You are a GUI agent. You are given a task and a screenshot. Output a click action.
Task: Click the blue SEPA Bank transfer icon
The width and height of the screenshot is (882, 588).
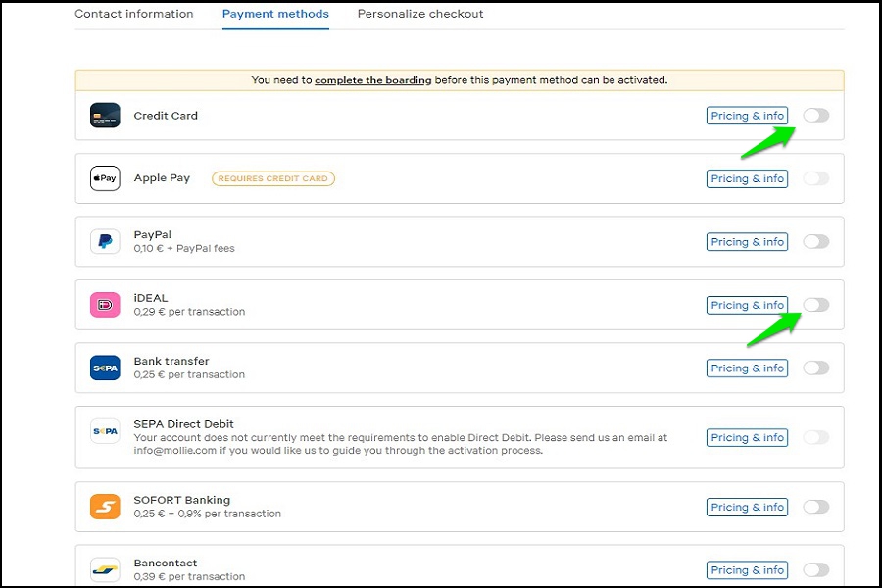pos(105,368)
